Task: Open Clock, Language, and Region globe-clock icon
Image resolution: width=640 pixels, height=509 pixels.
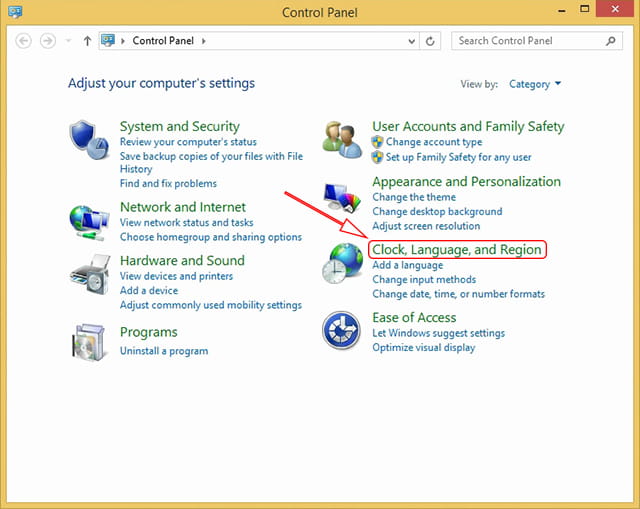Action: tap(342, 263)
